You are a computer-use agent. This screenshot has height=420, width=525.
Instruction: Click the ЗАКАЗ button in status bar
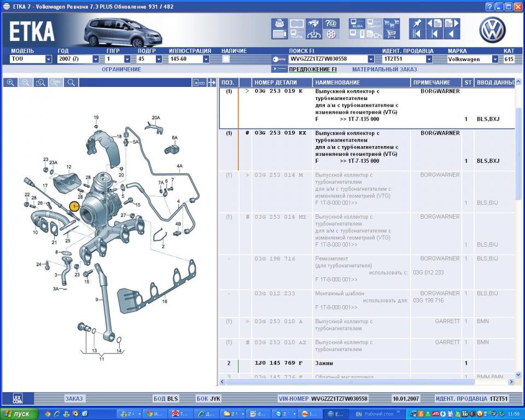pos(74,399)
